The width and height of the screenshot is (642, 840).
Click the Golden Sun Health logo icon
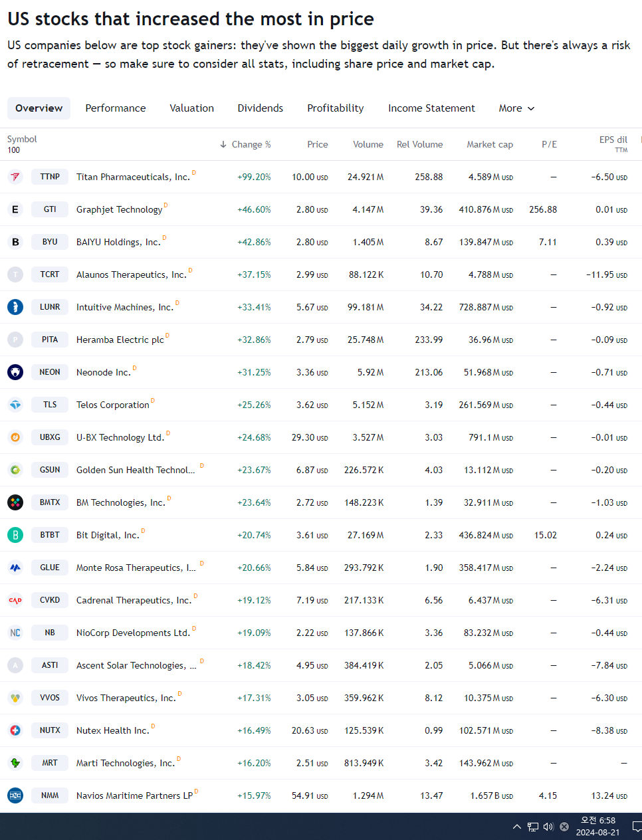(x=15, y=470)
